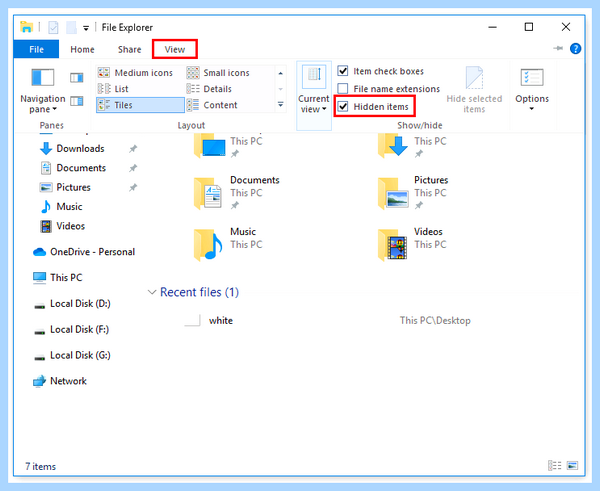
Task: Collapse the Recent files group
Action: coord(152,292)
